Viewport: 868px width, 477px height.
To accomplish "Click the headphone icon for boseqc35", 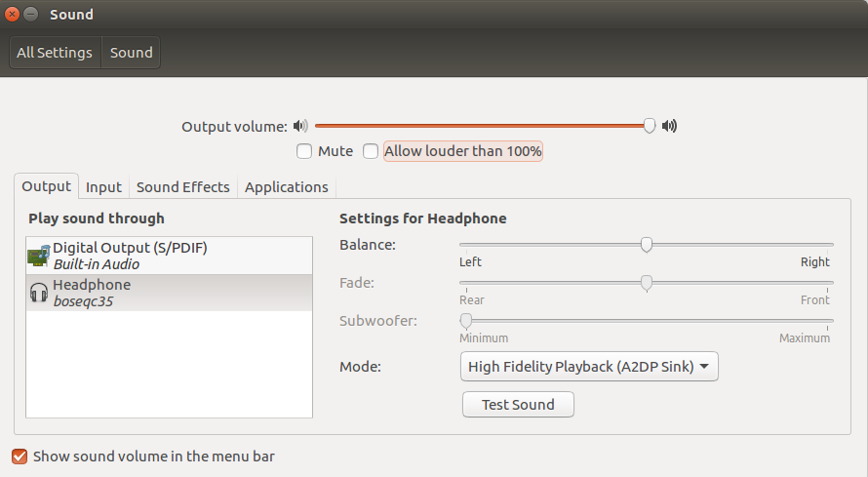I will [x=39, y=293].
